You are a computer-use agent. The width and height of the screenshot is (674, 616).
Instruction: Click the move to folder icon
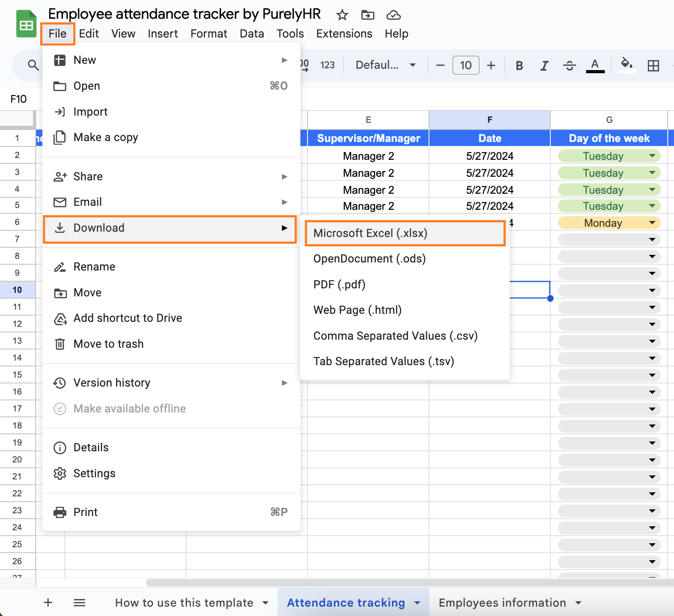pos(368,15)
